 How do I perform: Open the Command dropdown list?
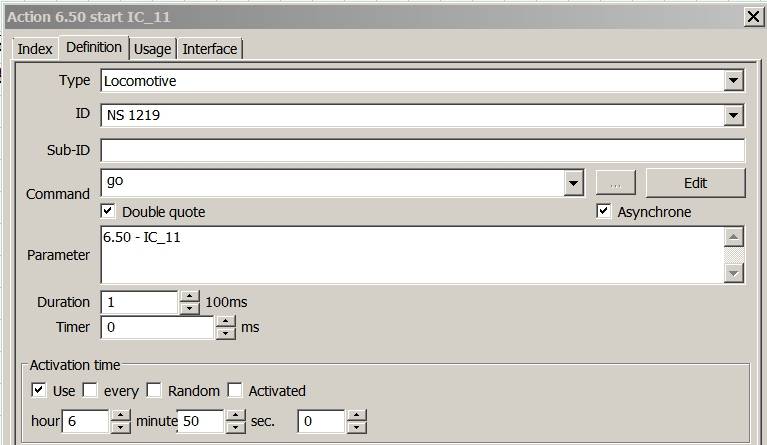(573, 183)
